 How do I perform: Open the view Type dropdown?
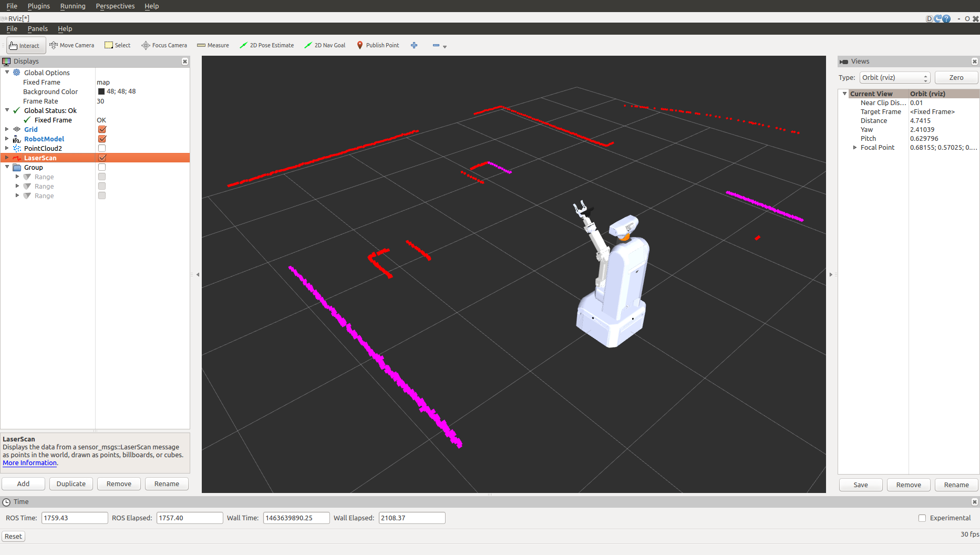coord(894,78)
